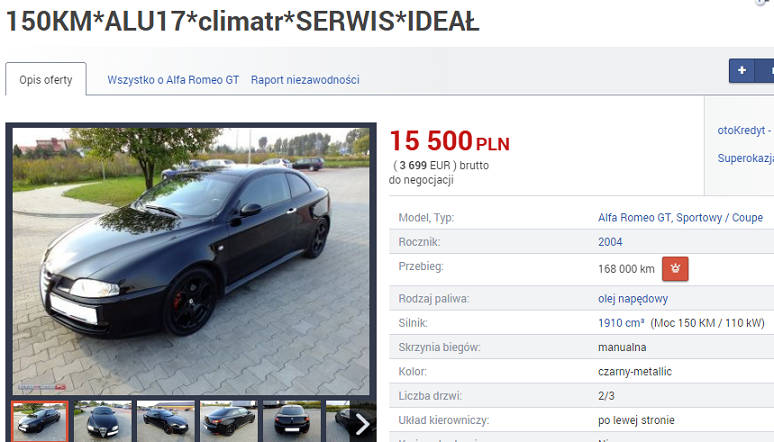Advance thumbnails with the right arrow
Viewport: 774px width, 442px height.
coord(363,424)
